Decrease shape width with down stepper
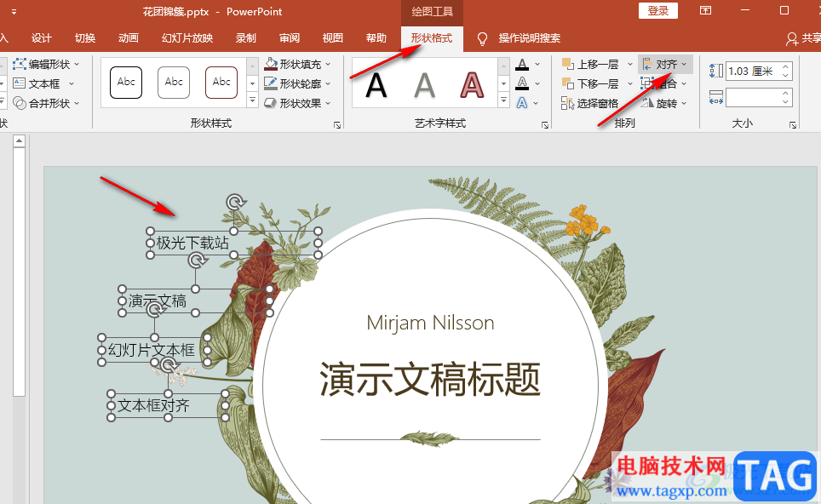 coord(785,102)
